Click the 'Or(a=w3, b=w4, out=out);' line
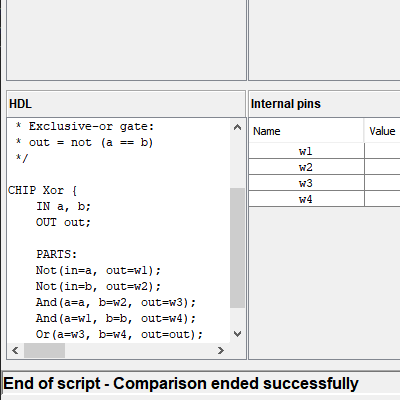This screenshot has width=400, height=400. click(x=119, y=334)
